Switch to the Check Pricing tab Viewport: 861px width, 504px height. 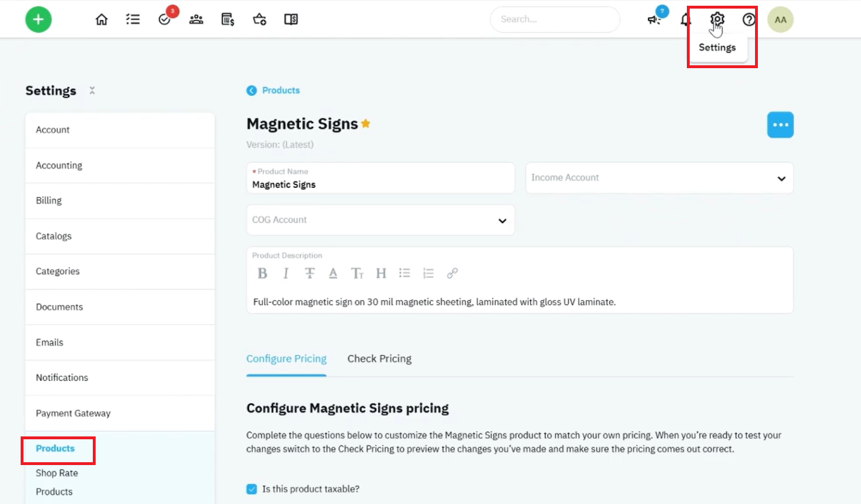(379, 359)
